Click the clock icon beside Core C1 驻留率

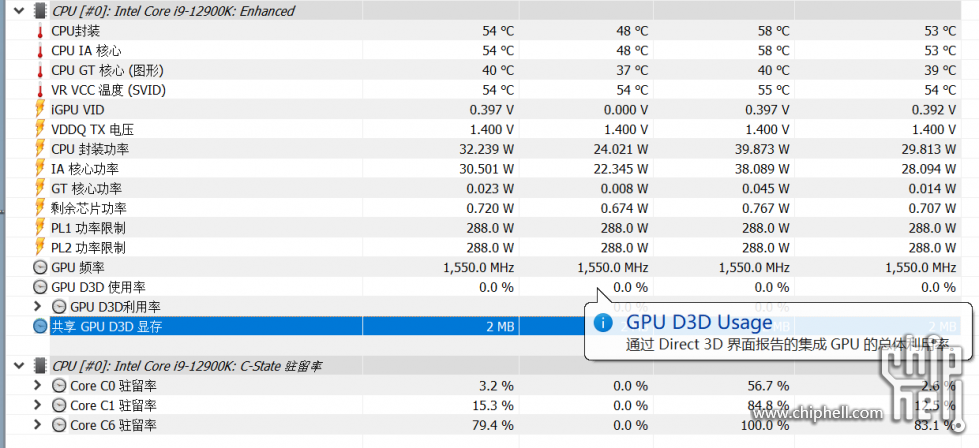coord(59,406)
